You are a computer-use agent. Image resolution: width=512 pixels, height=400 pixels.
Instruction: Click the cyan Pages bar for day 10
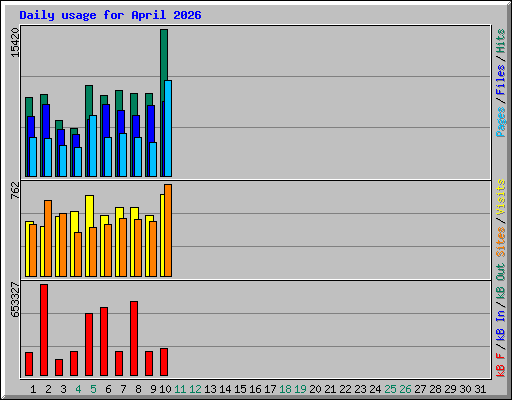coord(168,128)
